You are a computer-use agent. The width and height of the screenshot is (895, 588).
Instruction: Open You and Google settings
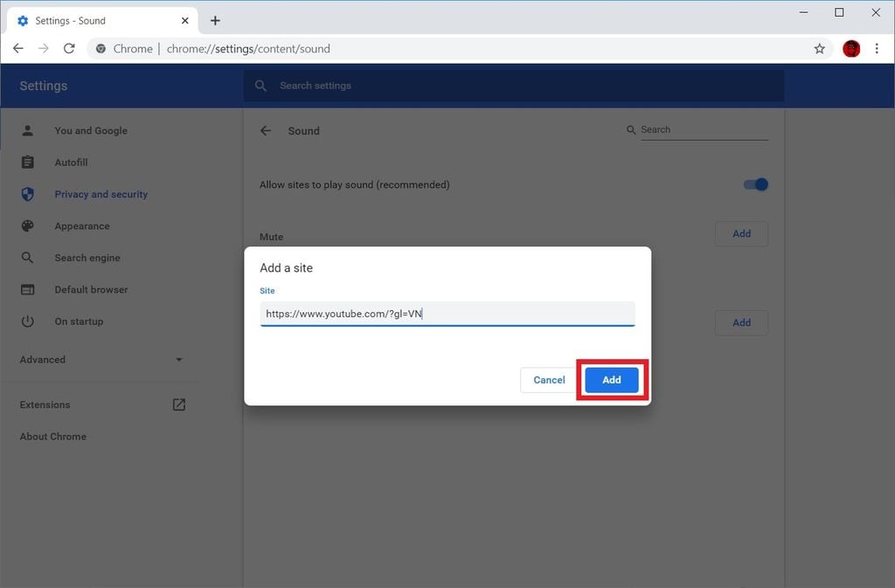pos(91,130)
